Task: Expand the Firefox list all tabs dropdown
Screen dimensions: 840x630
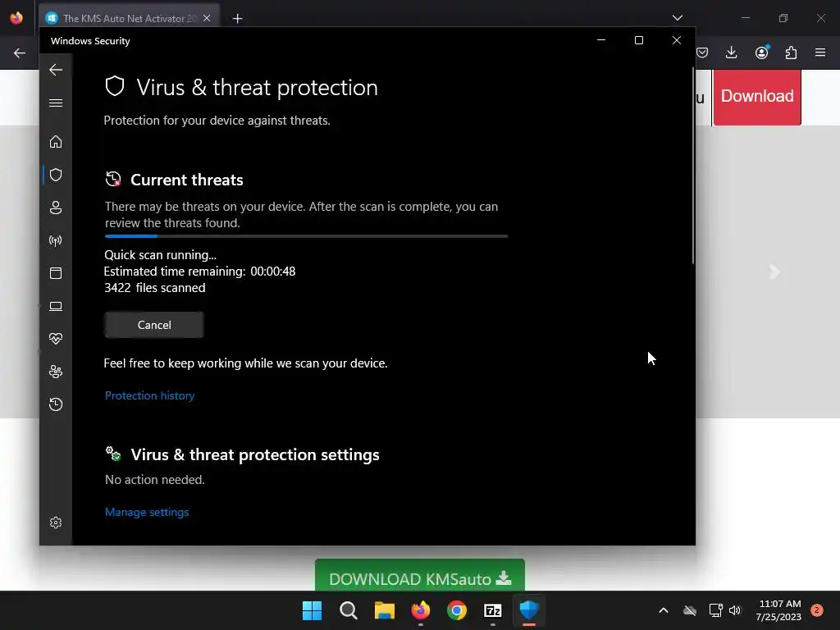Action: pyautogui.click(x=677, y=18)
